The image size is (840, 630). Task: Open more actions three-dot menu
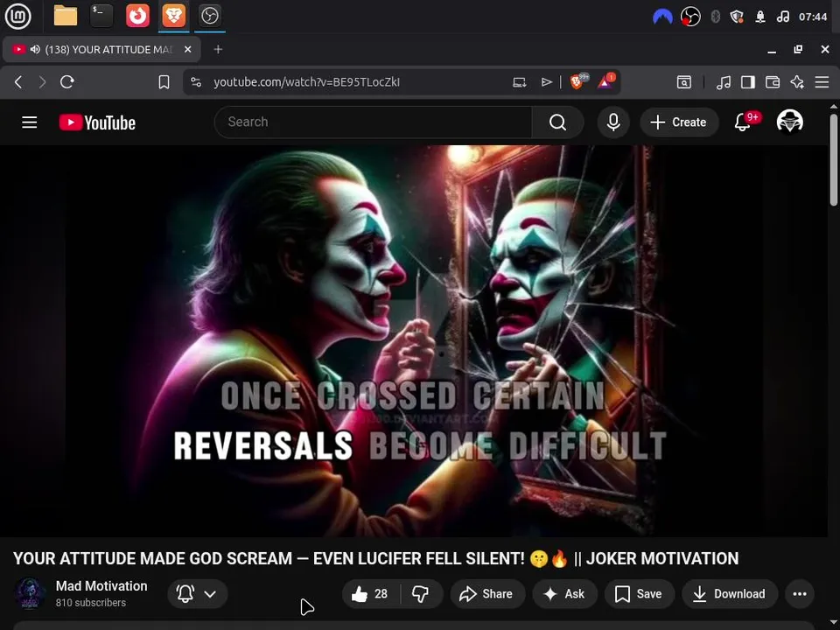(x=799, y=593)
